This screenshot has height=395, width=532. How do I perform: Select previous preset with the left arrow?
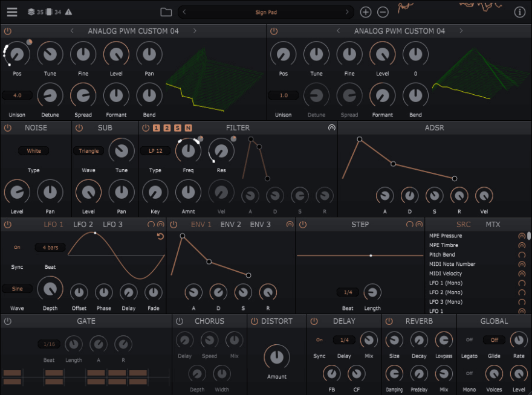click(x=184, y=12)
